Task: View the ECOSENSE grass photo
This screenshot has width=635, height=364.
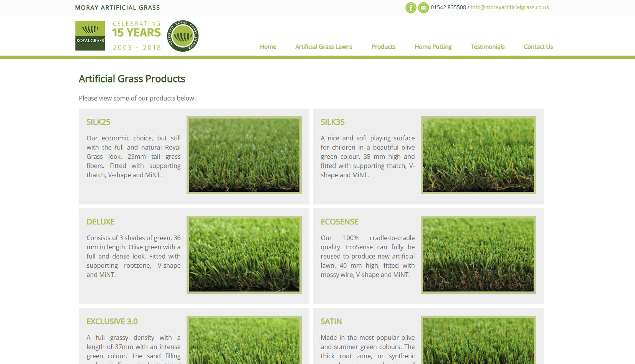Action: pyautogui.click(x=478, y=255)
